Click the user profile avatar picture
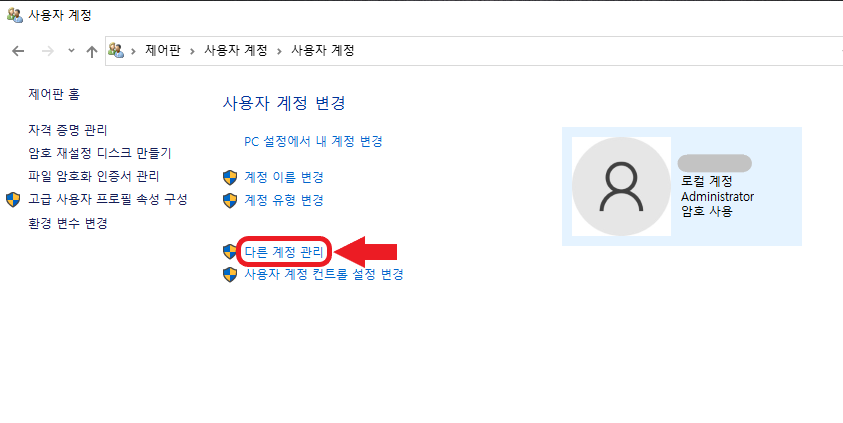 tap(621, 187)
